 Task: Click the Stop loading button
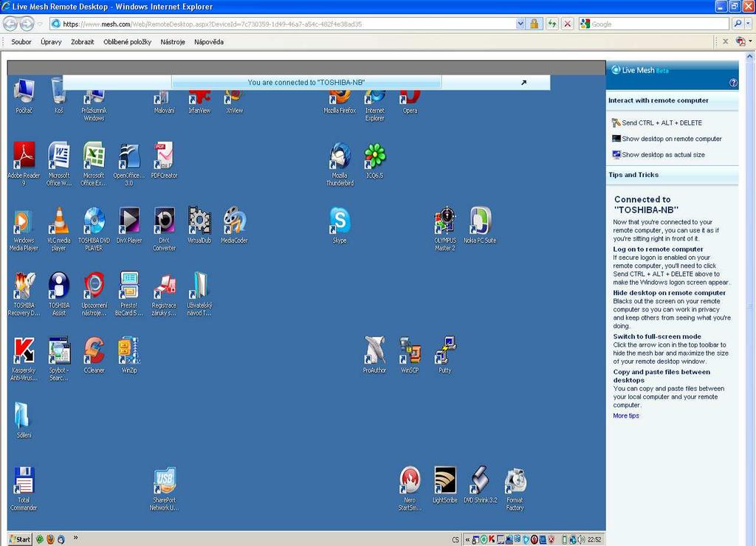coord(568,24)
